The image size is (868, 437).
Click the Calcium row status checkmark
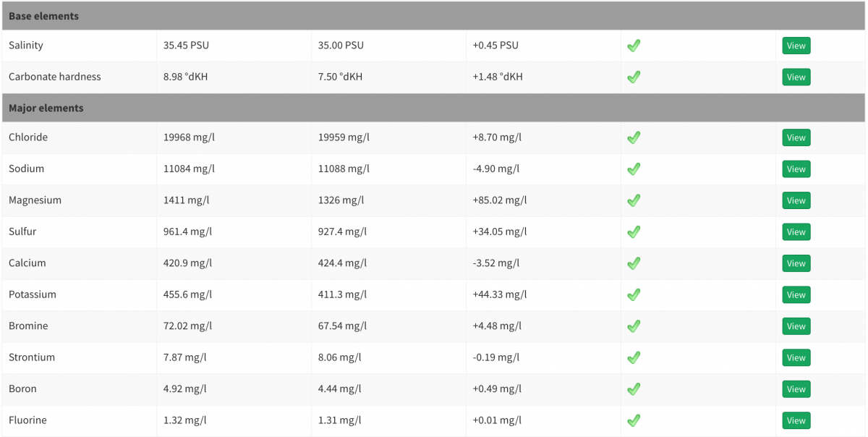click(x=634, y=263)
